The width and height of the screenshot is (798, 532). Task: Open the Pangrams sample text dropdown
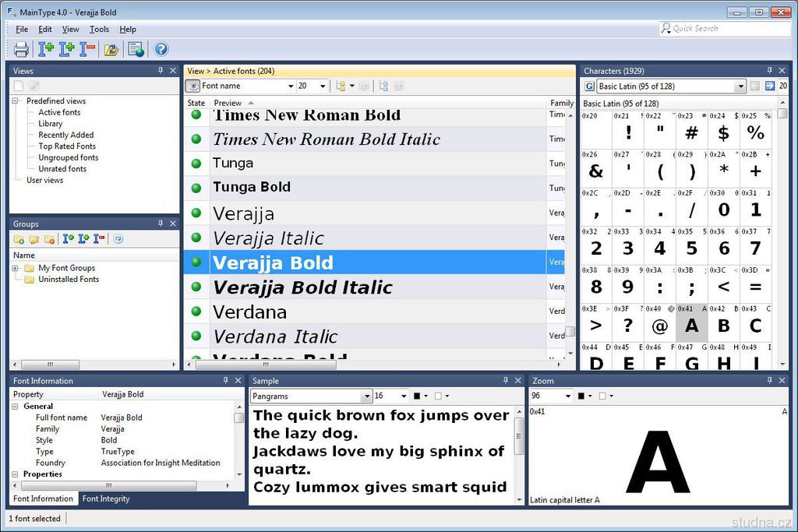coord(366,396)
